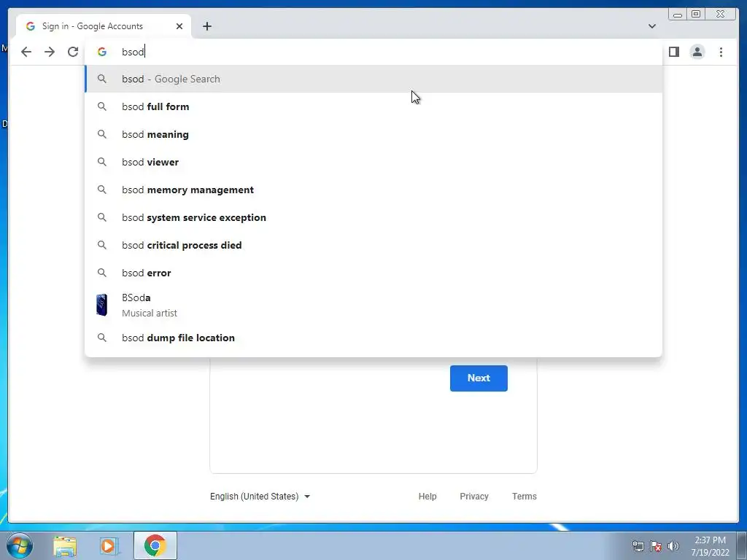Click the Show desktop strip at taskbar end
Screen dimensions: 747x560
click(x=742, y=545)
